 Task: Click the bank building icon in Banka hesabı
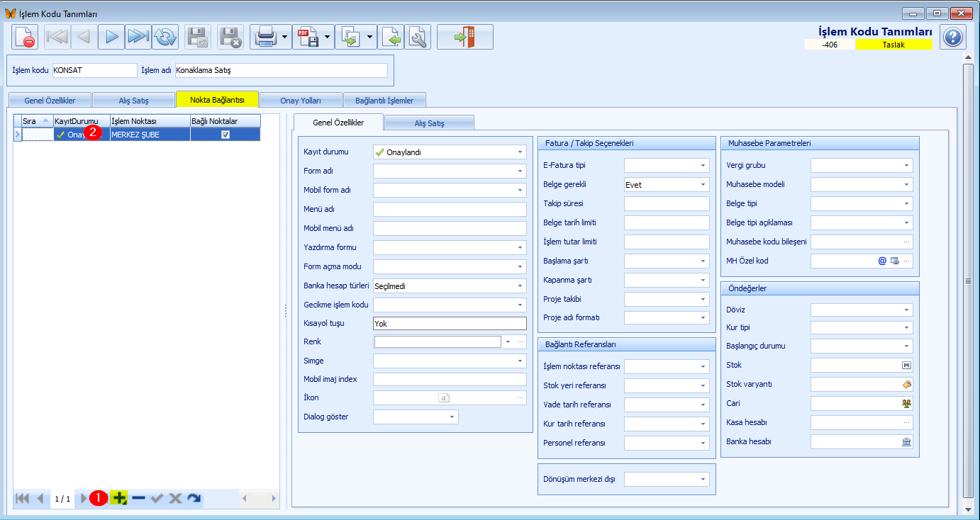click(906, 442)
